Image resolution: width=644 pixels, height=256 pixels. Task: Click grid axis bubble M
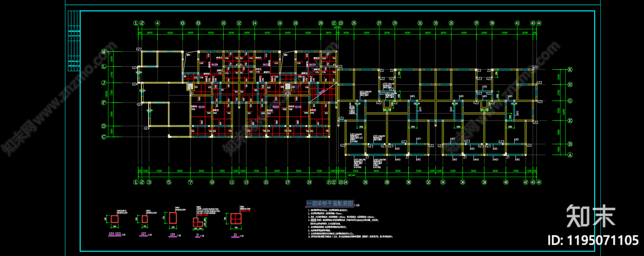104,52
